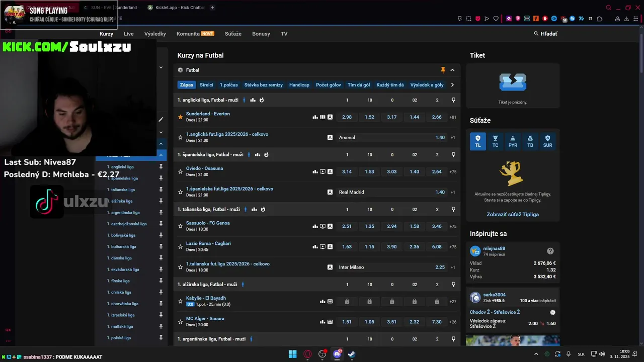Open the Komunita menu item

195,34
